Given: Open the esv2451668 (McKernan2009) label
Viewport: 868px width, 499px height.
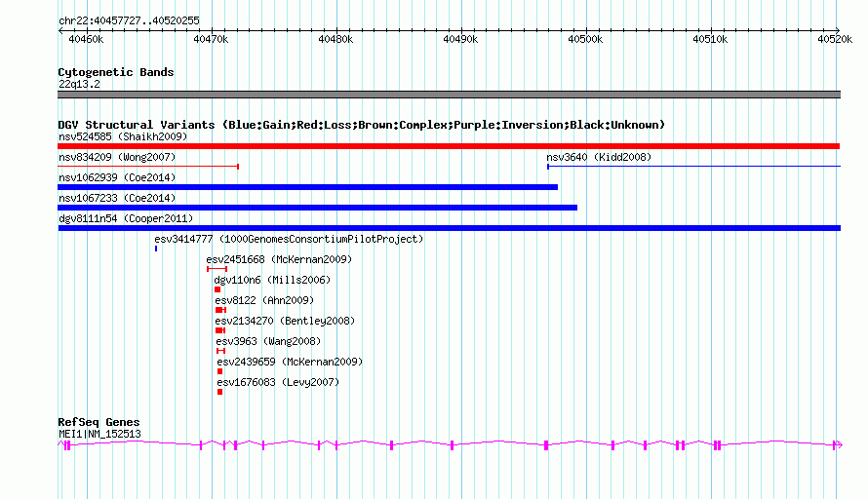Looking at the screenshot, I should coord(279,259).
